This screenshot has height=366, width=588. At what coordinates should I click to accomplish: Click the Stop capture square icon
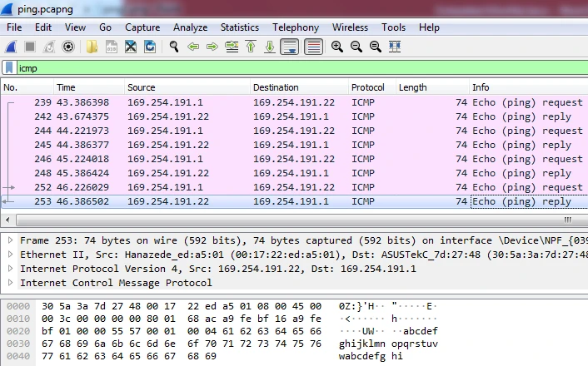click(30, 47)
